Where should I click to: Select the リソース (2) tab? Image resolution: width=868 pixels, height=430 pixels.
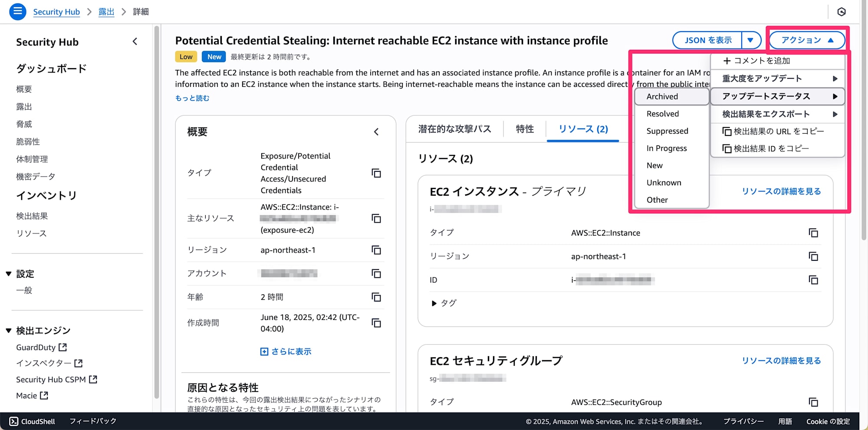(x=583, y=129)
